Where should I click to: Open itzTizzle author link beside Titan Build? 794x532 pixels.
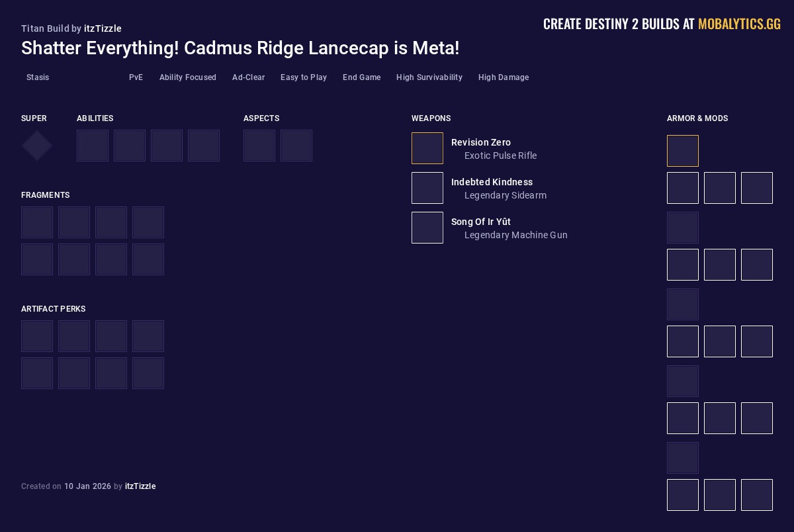103,28
